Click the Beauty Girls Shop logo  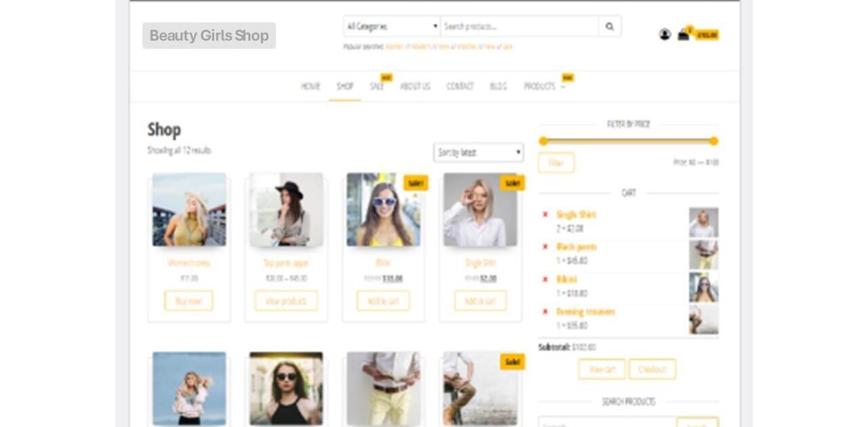click(209, 35)
